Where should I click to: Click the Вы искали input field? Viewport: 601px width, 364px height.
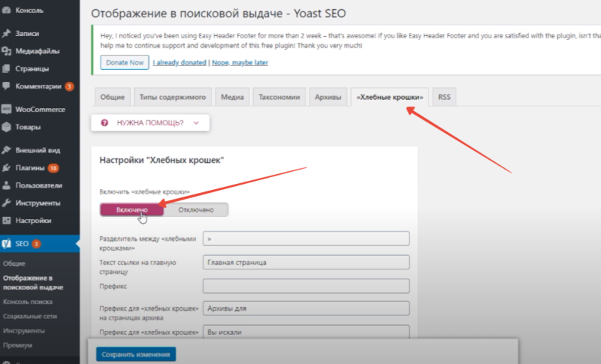point(307,332)
